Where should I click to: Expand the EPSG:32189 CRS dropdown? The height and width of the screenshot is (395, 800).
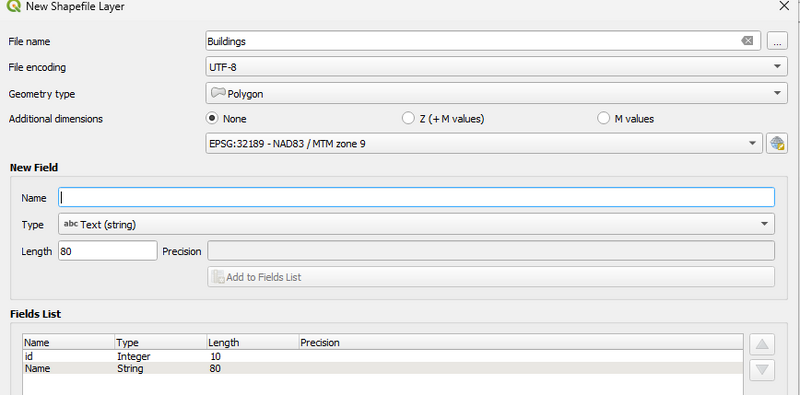click(x=484, y=143)
